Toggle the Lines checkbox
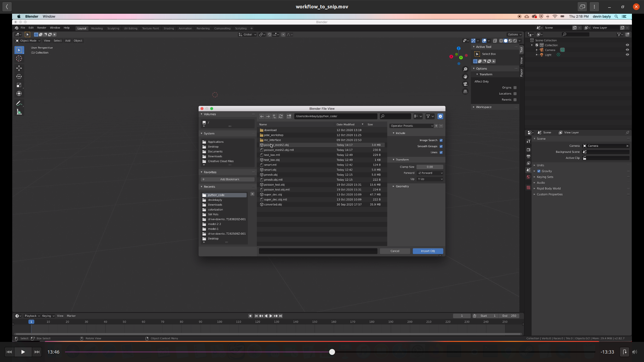The width and height of the screenshot is (644, 362). (x=441, y=153)
